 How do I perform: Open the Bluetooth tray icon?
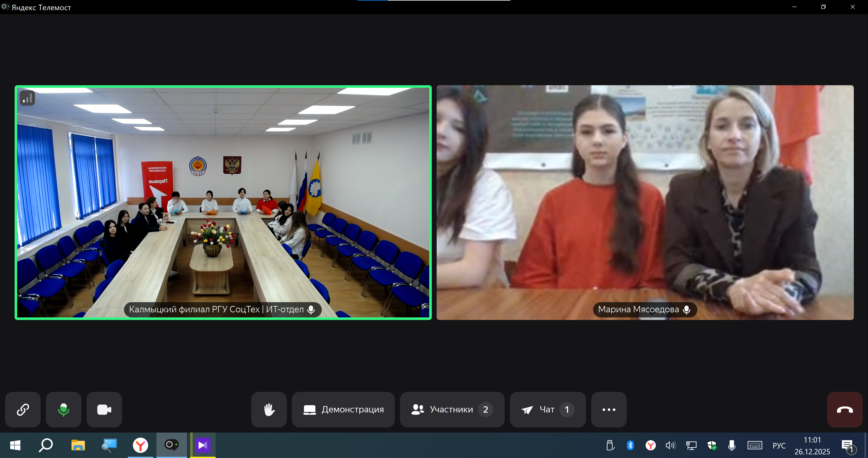pos(630,445)
